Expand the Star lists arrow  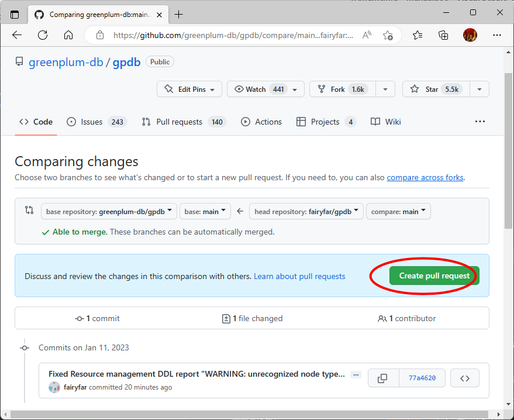479,89
